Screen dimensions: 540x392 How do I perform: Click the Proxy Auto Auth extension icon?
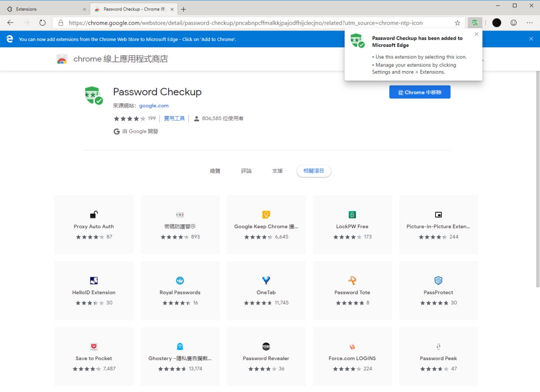(x=94, y=215)
